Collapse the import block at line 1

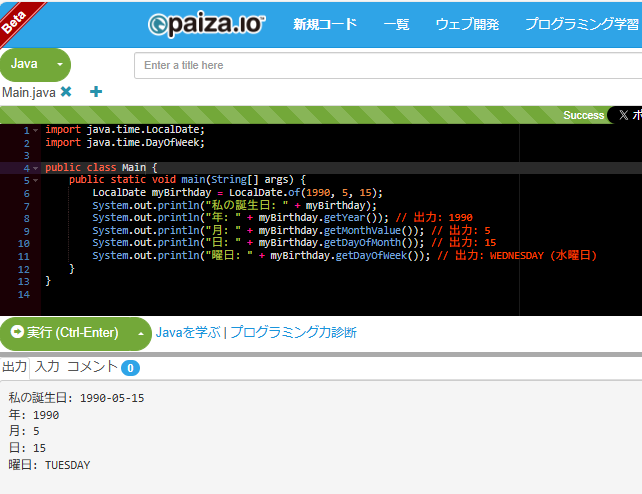click(36, 130)
